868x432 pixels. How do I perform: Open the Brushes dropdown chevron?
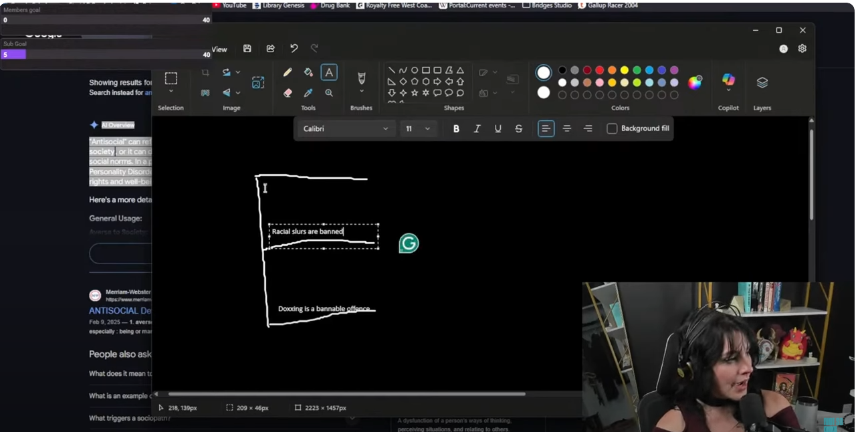pos(362,92)
